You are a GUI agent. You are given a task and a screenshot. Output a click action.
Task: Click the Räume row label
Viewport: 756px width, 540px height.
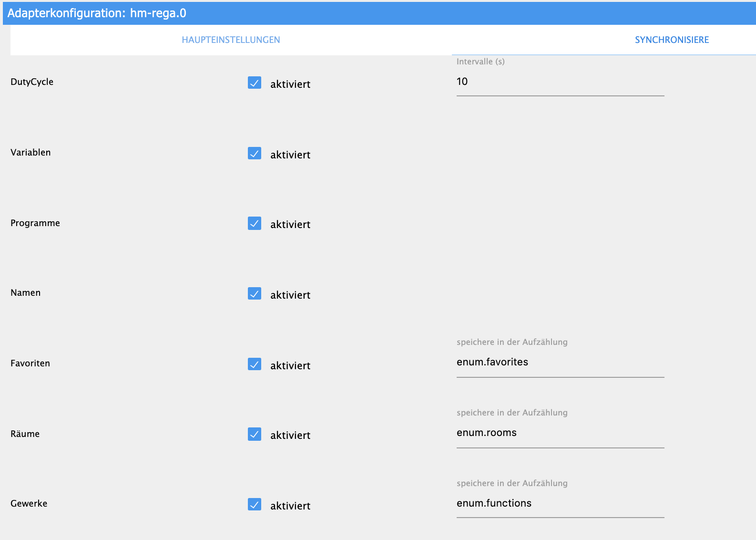coord(25,434)
